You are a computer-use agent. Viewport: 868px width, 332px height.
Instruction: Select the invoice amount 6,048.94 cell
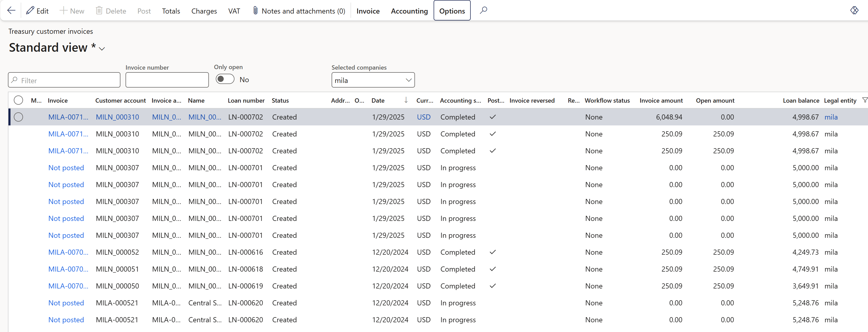[669, 117]
